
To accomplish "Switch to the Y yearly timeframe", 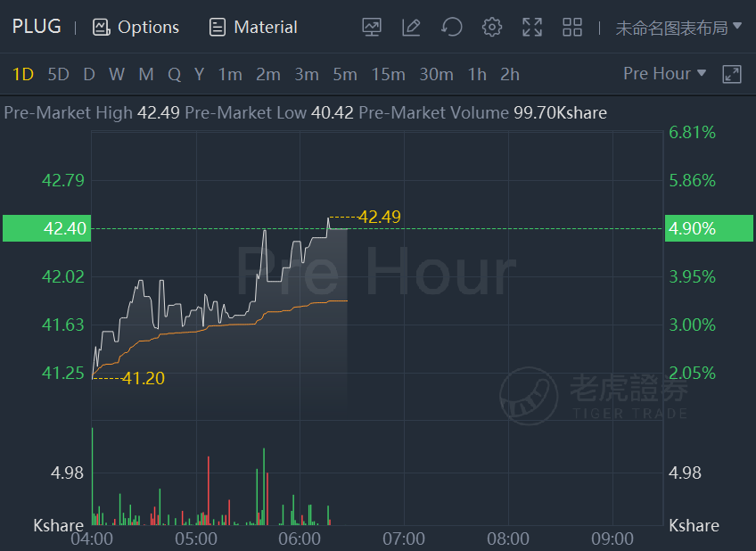I will [x=199, y=75].
